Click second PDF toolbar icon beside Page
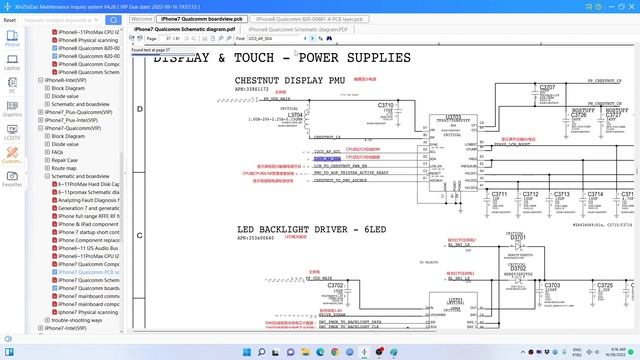The width and height of the screenshot is (640, 360). tap(140, 38)
